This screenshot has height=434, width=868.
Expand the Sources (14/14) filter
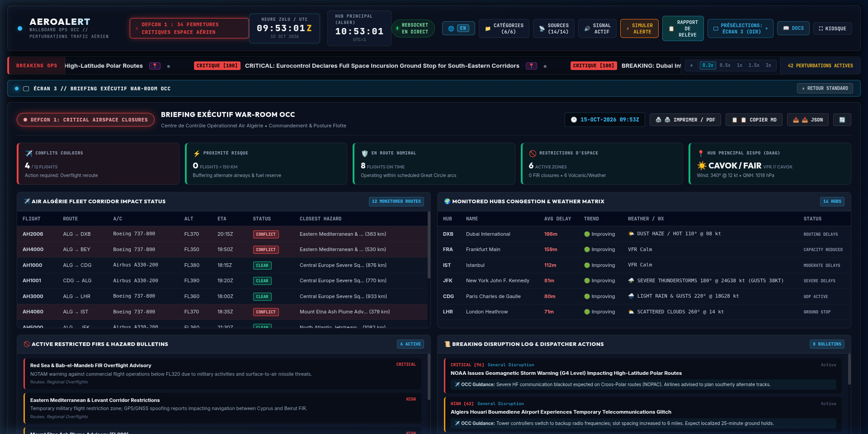[554, 28]
